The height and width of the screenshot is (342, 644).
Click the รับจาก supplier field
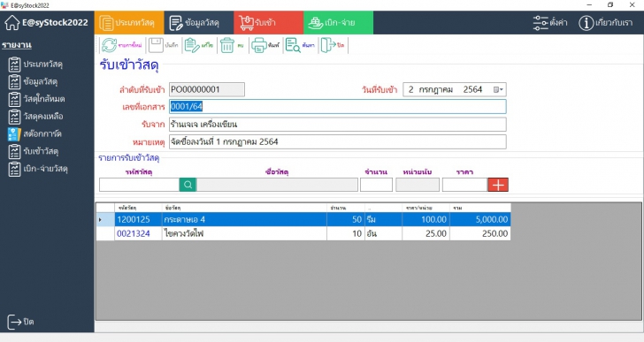pyautogui.click(x=338, y=125)
